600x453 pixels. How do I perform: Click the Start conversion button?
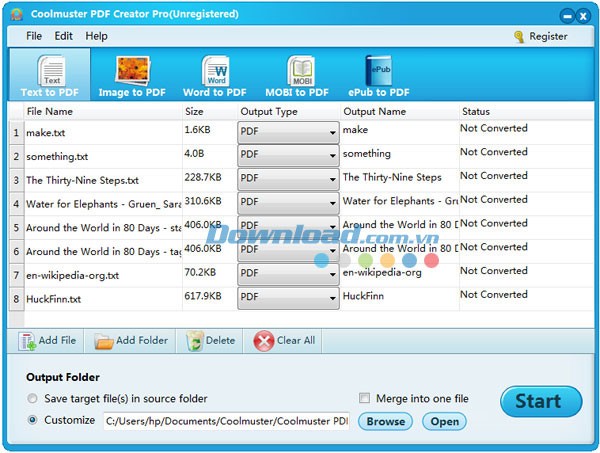click(541, 401)
